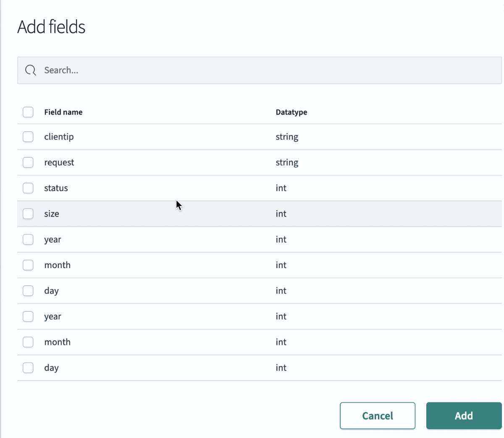Viewport: 504px width, 438px height.
Task: Tick the checkbox for the size field
Action: coord(28,214)
